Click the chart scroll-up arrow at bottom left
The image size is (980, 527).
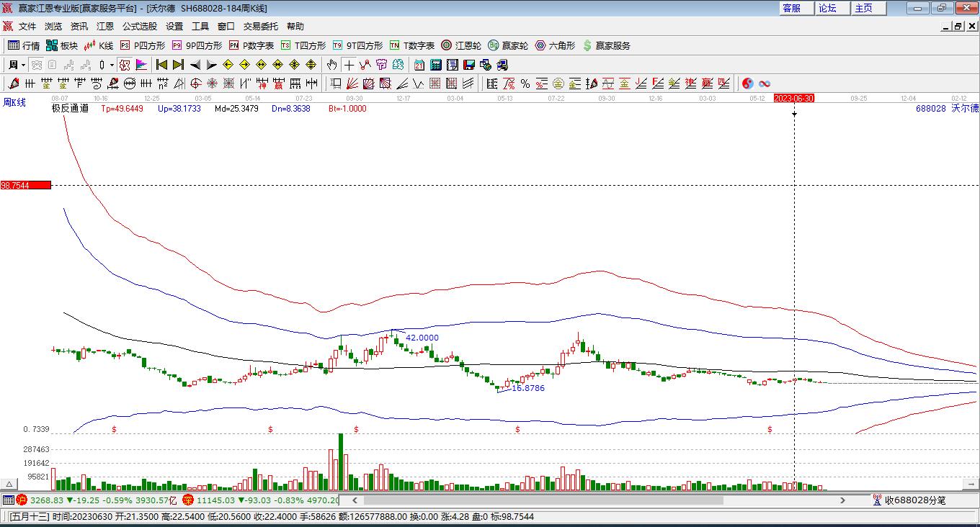9,485
